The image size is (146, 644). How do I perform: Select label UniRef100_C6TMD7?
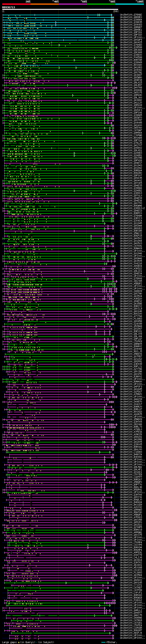pos(131,588)
